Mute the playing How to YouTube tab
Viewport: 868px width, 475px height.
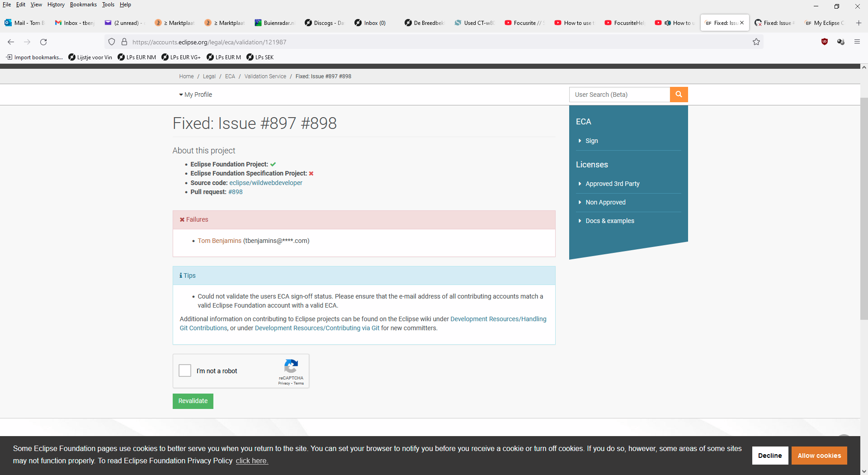click(x=668, y=23)
